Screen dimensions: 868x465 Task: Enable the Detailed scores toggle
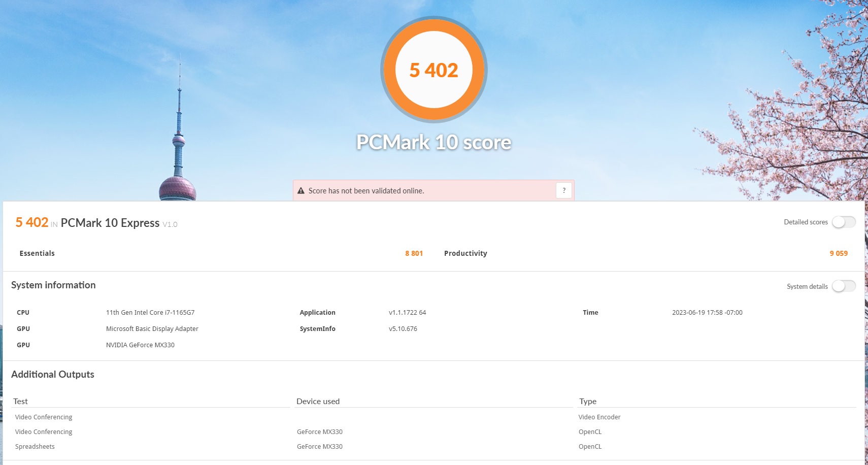click(843, 222)
